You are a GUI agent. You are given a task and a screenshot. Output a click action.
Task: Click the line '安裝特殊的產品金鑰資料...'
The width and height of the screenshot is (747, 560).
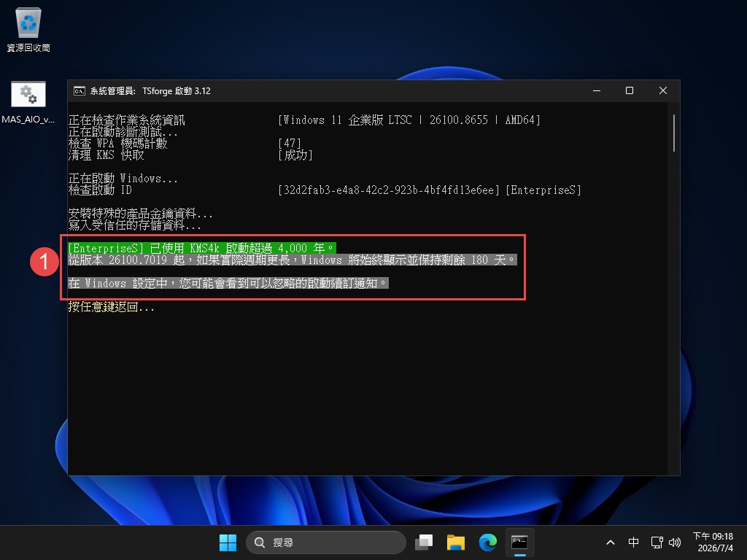140,214
